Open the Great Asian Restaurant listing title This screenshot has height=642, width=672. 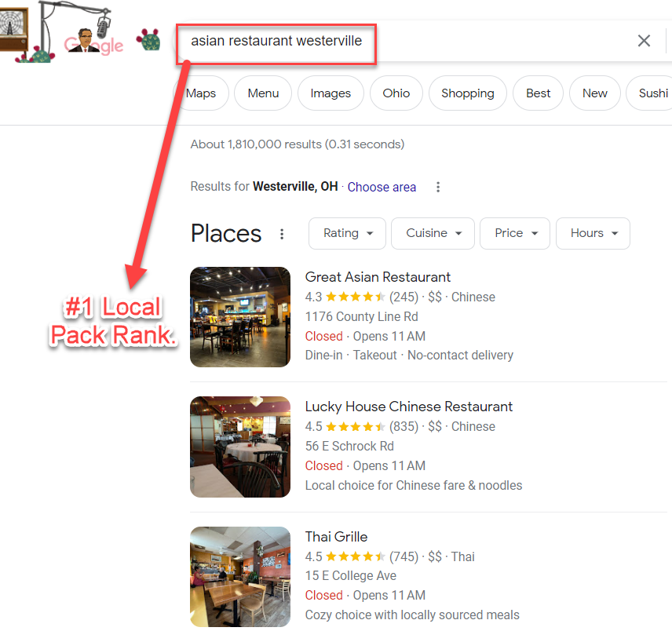(x=378, y=277)
